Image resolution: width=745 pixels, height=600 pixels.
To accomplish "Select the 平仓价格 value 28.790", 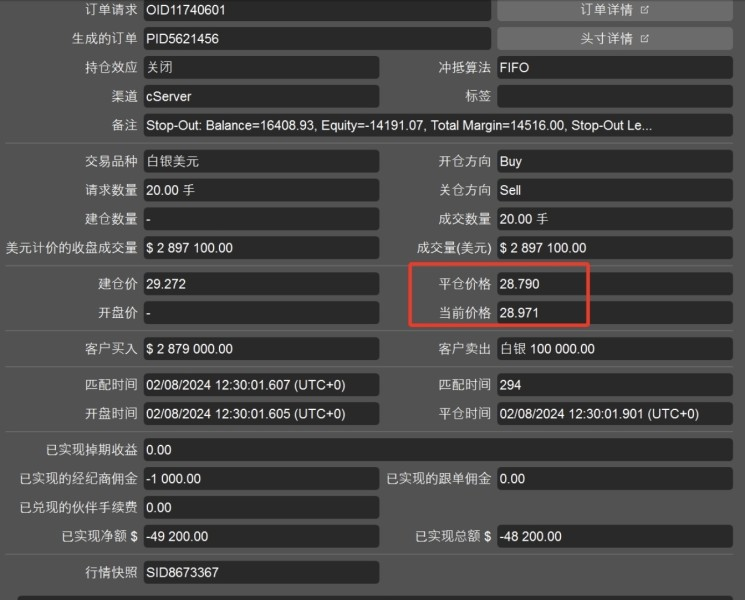I will pyautogui.click(x=541, y=284).
